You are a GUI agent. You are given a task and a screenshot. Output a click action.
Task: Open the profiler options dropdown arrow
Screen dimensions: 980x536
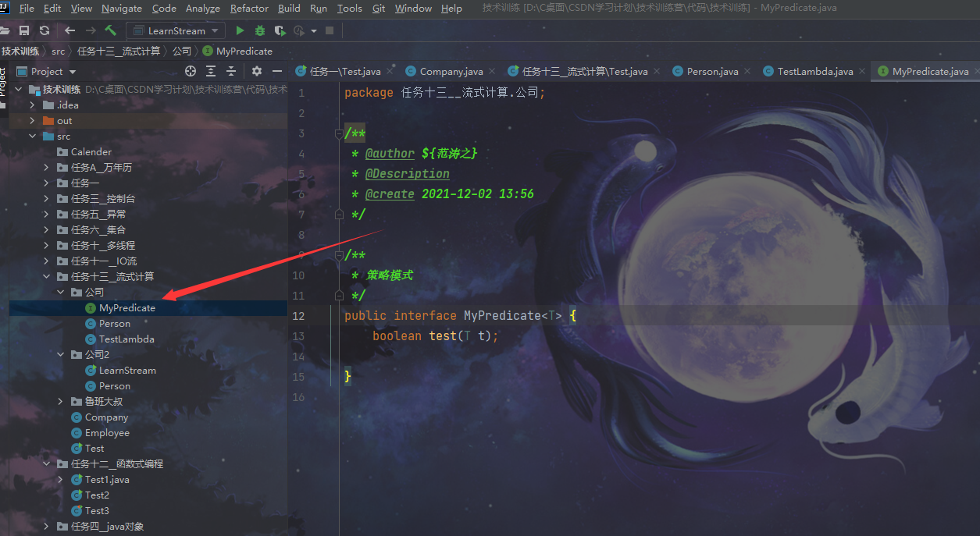click(x=314, y=31)
